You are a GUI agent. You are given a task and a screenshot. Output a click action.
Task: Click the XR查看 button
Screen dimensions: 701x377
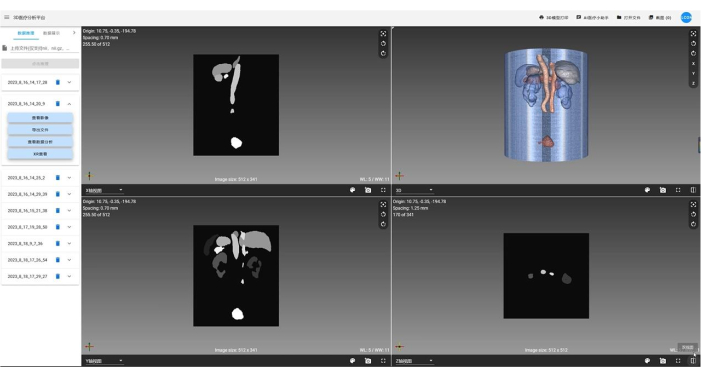click(40, 154)
